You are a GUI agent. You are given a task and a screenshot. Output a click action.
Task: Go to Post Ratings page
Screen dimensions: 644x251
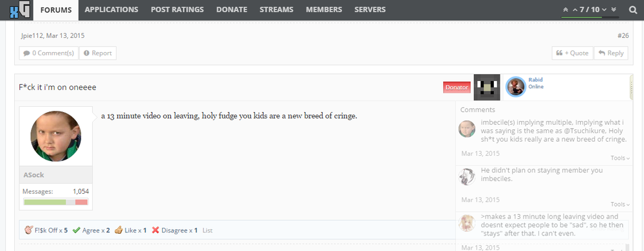coord(177,10)
